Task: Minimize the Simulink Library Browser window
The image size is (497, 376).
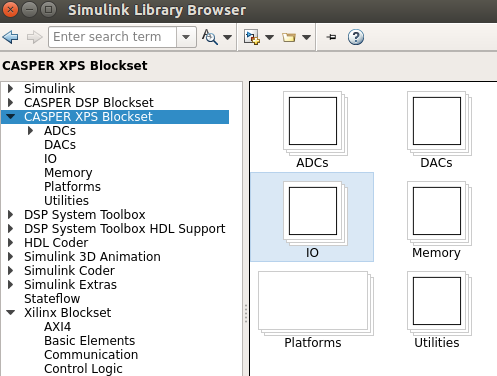Action: [29, 9]
